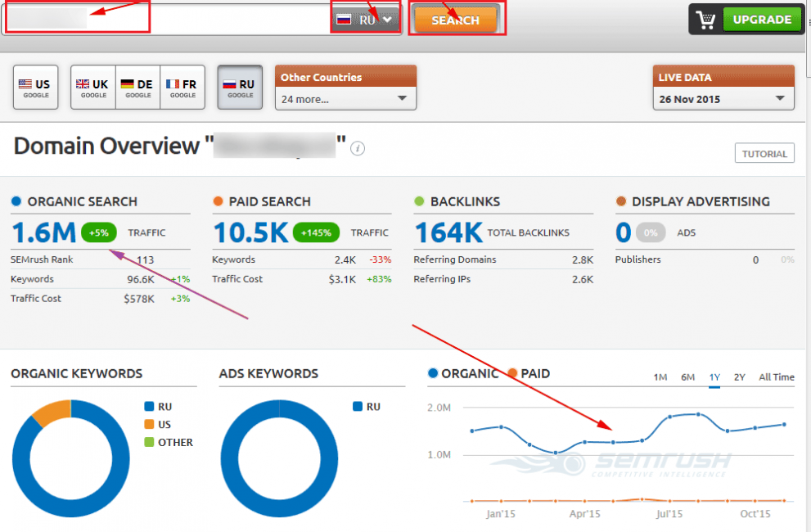Click the +5% organic traffic badge
Screen dimensions: 811x532
click(x=99, y=233)
